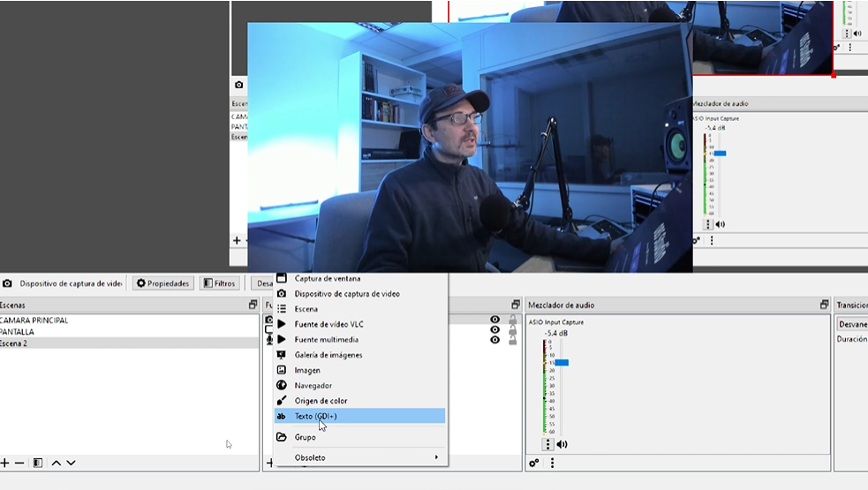
Task: Remove selected scene with minus icon
Action: (x=19, y=463)
